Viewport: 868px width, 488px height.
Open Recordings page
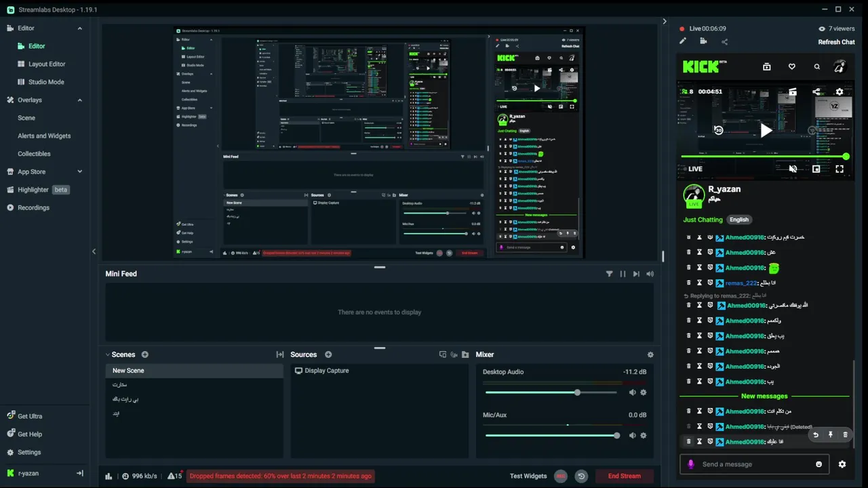click(33, 207)
